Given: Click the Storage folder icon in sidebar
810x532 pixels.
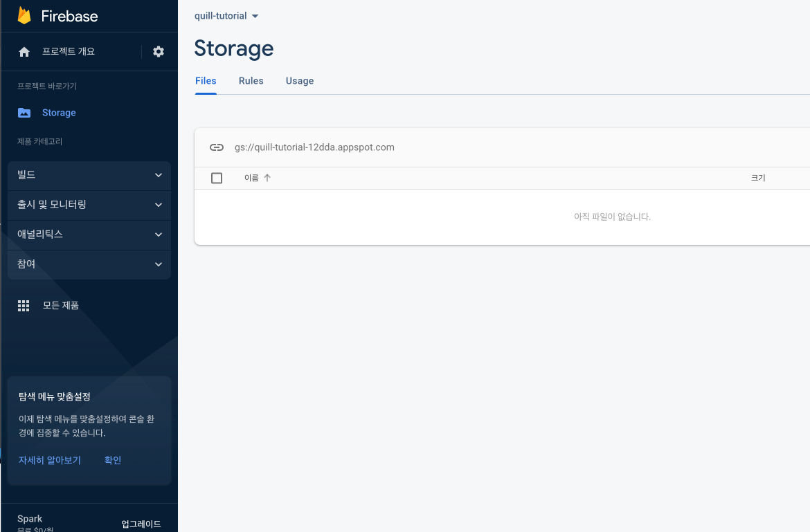Looking at the screenshot, I should pyautogui.click(x=24, y=113).
